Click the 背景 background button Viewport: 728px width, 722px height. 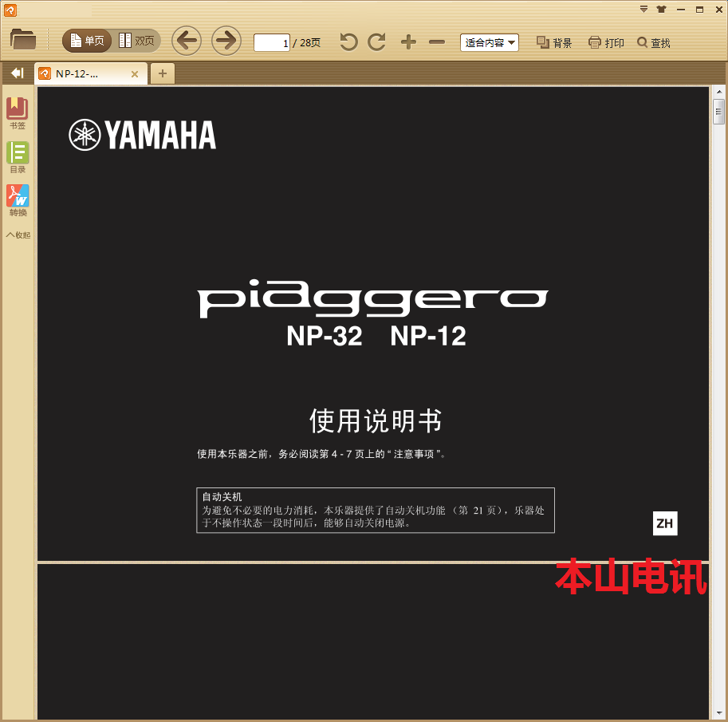pos(554,43)
